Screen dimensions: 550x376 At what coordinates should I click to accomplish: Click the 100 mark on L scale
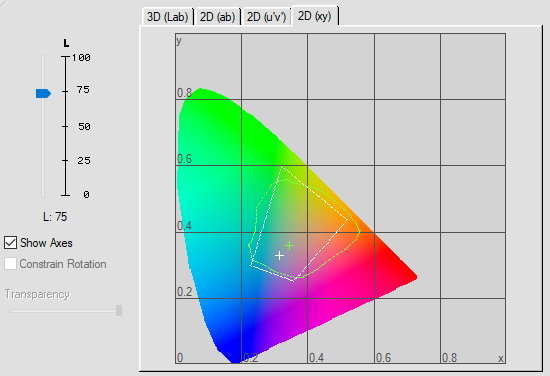81,58
